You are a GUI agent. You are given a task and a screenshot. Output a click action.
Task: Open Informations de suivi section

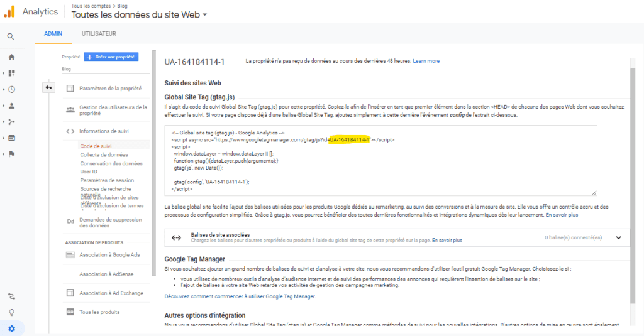tap(104, 131)
